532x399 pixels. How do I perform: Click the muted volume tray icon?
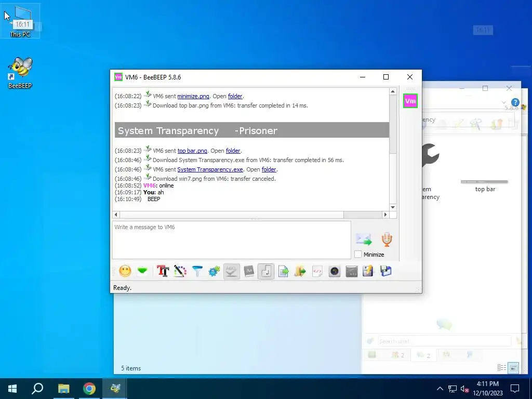pyautogui.click(x=464, y=389)
